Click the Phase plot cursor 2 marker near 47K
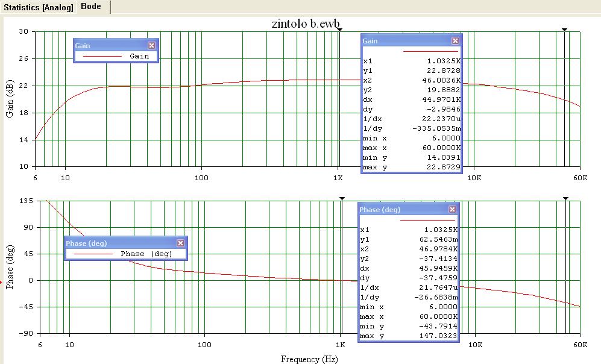The width and height of the screenshot is (601, 364). 565,198
